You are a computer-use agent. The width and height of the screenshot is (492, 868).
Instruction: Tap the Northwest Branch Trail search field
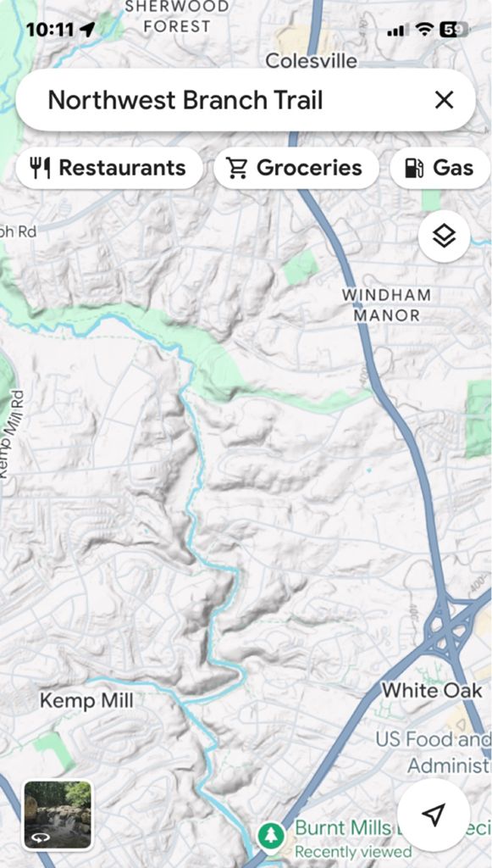[246, 100]
